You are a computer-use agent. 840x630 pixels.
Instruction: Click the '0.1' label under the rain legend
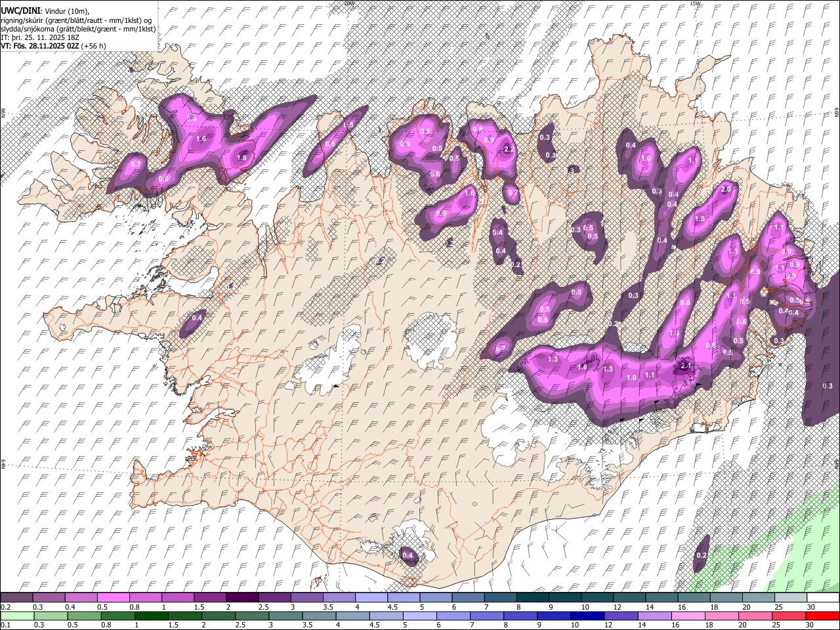click(5, 625)
